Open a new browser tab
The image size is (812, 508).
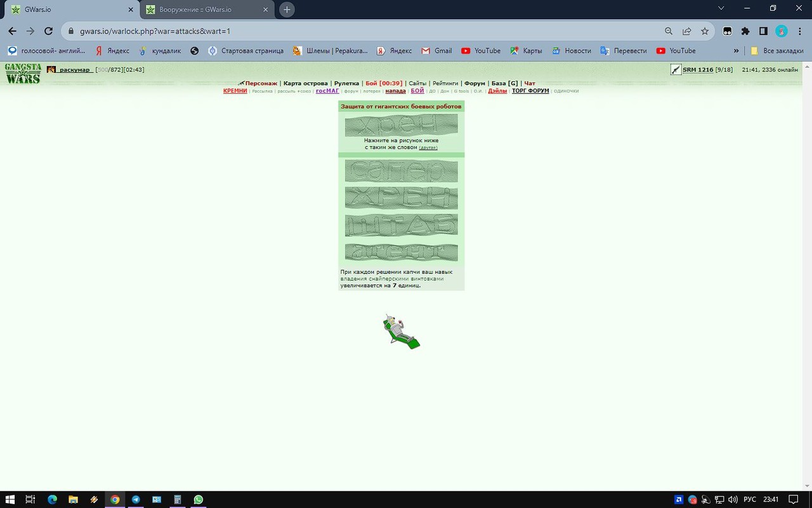tap(287, 10)
